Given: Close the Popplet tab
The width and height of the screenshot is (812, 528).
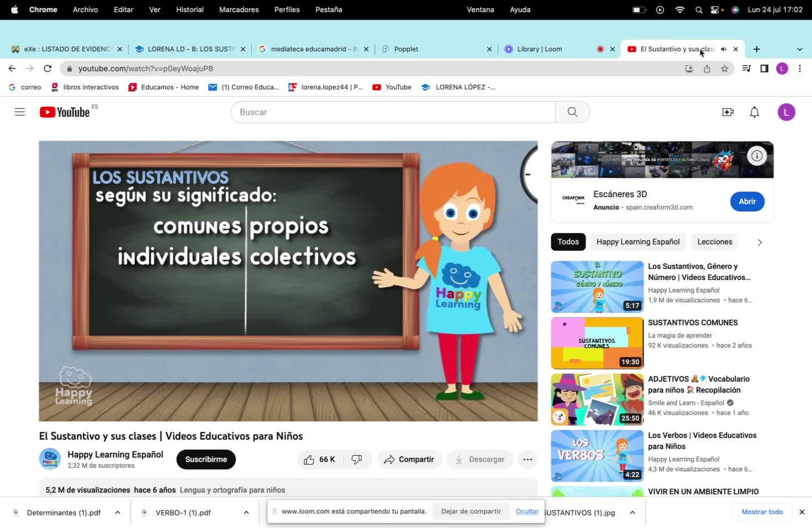Looking at the screenshot, I should click(x=489, y=49).
